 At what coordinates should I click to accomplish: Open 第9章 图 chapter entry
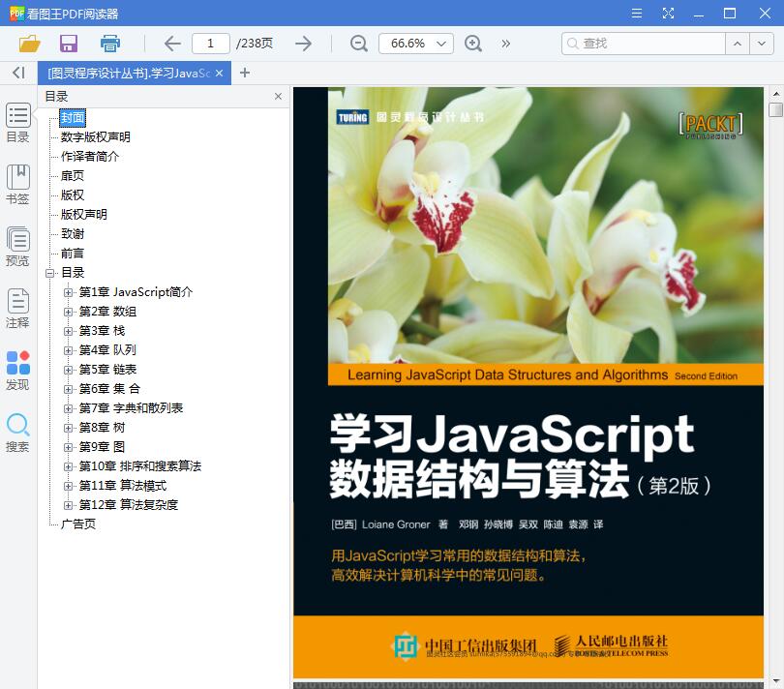point(102,447)
